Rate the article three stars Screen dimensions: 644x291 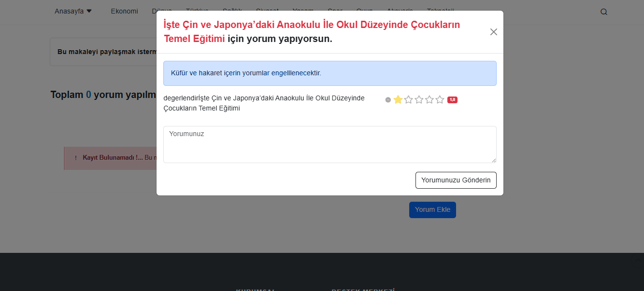419,100
